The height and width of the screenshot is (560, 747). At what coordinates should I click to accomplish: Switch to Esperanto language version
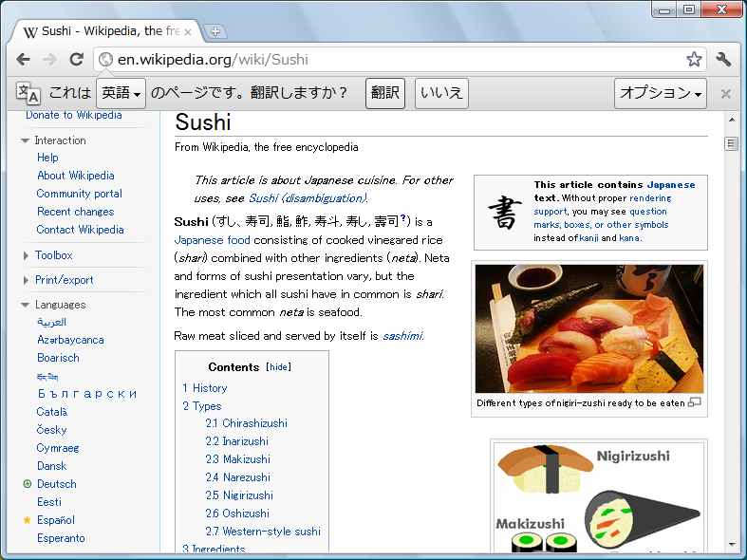click(61, 538)
